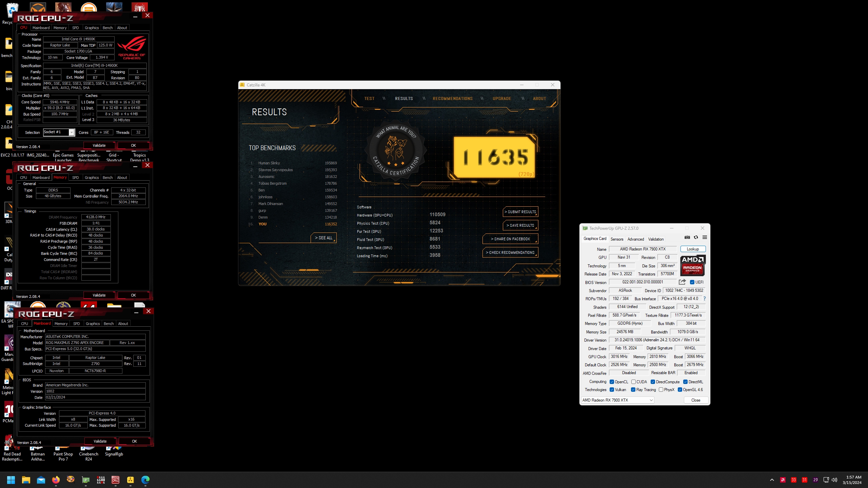This screenshot has height=488, width=868.
Task: Click the 11635 score display
Action: (x=494, y=157)
